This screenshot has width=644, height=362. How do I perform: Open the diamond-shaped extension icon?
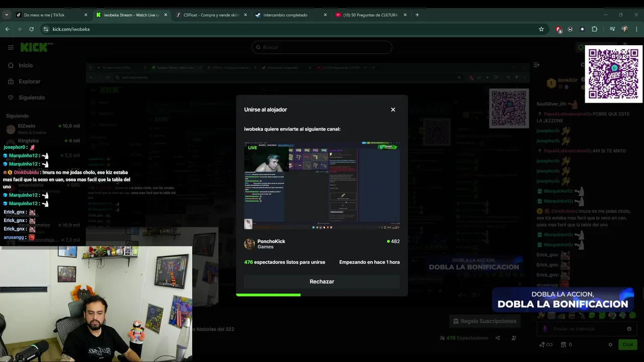pyautogui.click(x=582, y=29)
